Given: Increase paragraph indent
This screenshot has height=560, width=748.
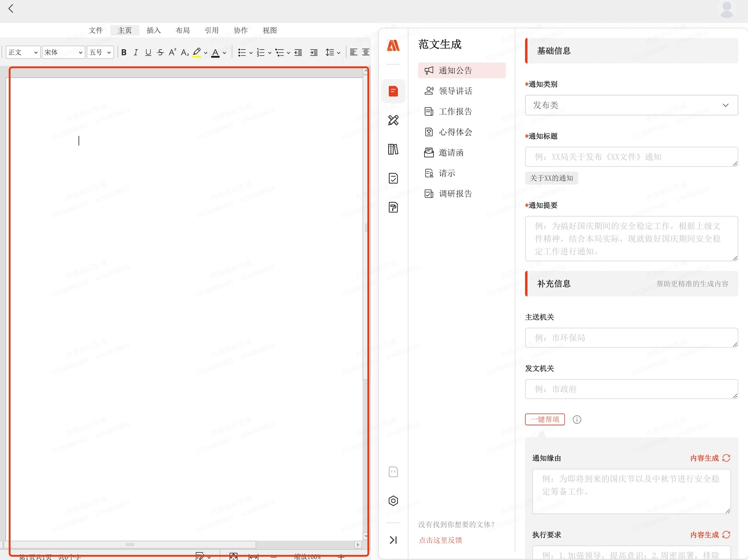Looking at the screenshot, I should pyautogui.click(x=314, y=53).
